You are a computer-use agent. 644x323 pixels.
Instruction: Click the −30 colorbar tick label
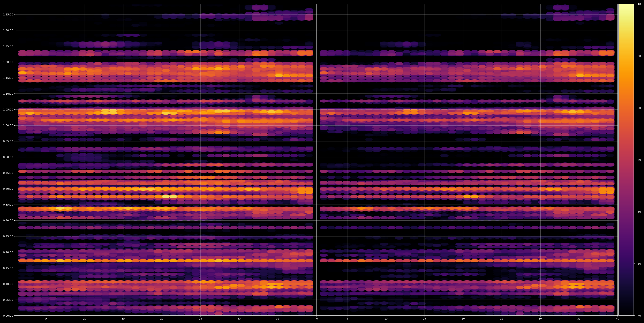click(638, 108)
